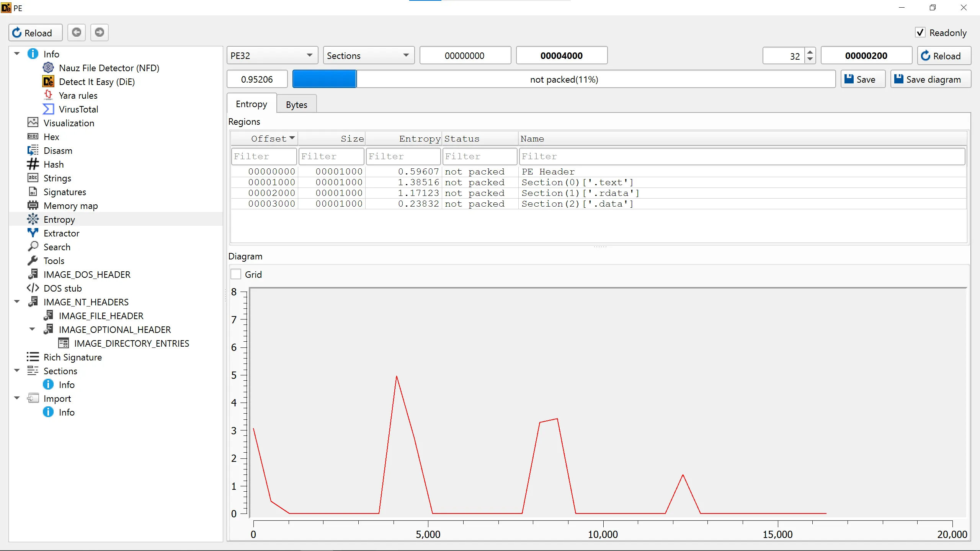This screenshot has width=980, height=551.
Task: Select the Entropy tab
Action: tap(251, 104)
